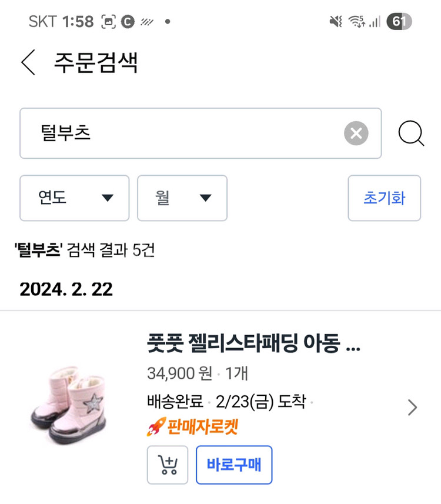
Task: Tap the screen recorder status icon
Action: 109,22
